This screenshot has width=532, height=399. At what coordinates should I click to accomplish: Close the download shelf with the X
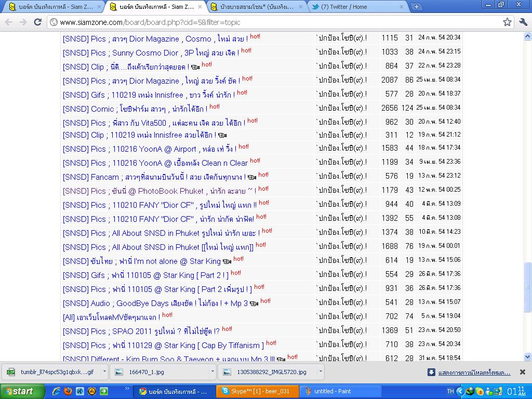[x=523, y=372]
